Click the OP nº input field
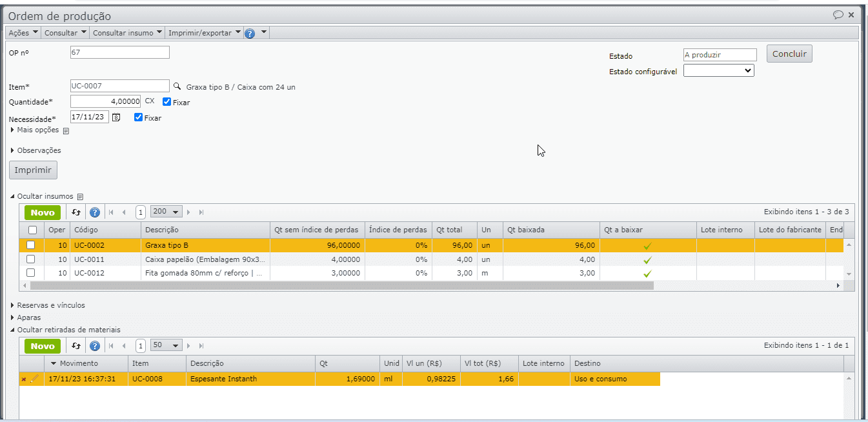The width and height of the screenshot is (868, 422). 120,52
